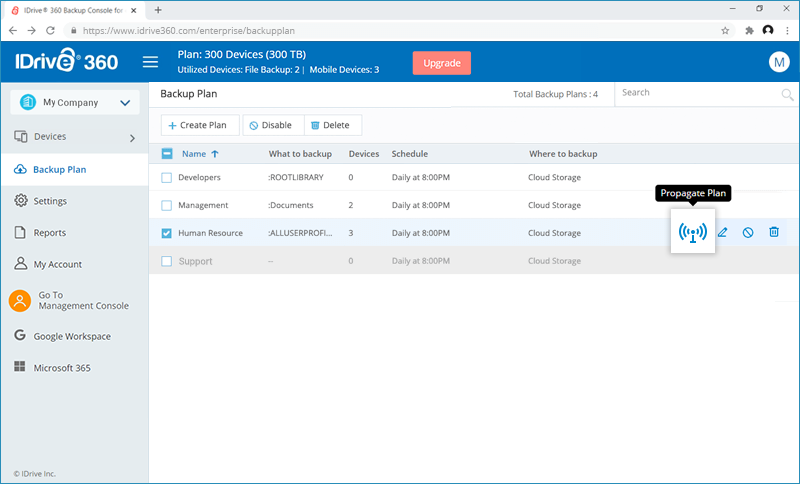The height and width of the screenshot is (484, 800).
Task: Click the search magnifier icon
Action: click(x=787, y=94)
